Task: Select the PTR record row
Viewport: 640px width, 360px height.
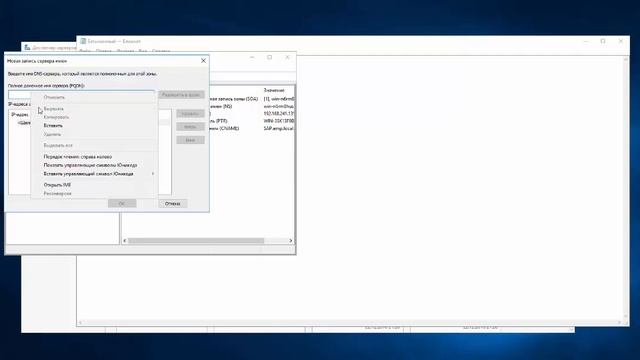Action: pos(252,121)
